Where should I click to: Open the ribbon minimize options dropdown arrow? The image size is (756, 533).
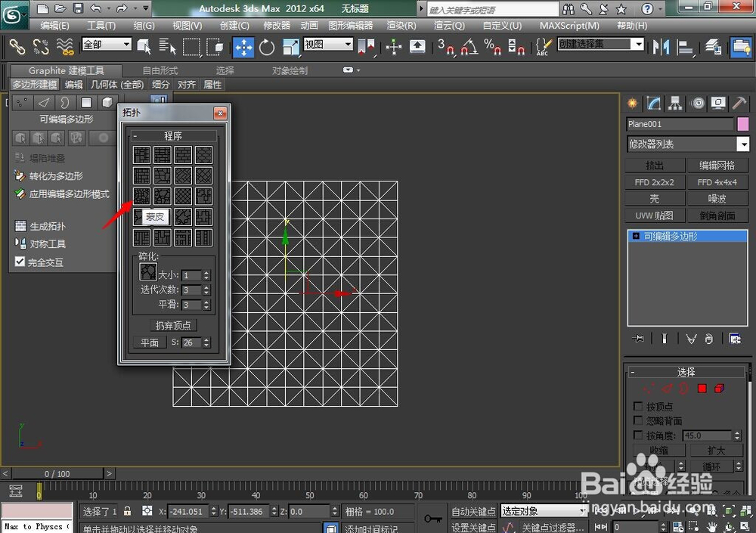(x=358, y=70)
